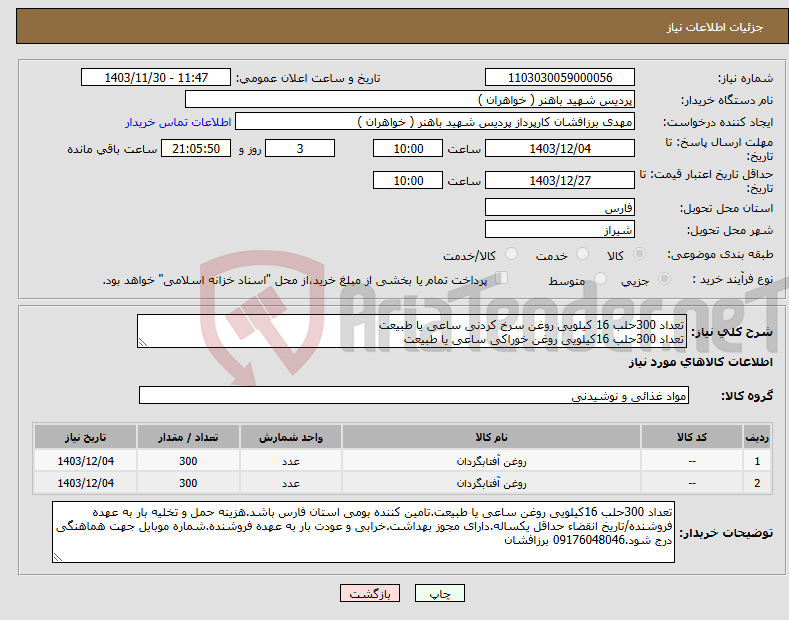Click the تاریخ نیاز column header
This screenshot has height=620, width=789.
click(86, 437)
